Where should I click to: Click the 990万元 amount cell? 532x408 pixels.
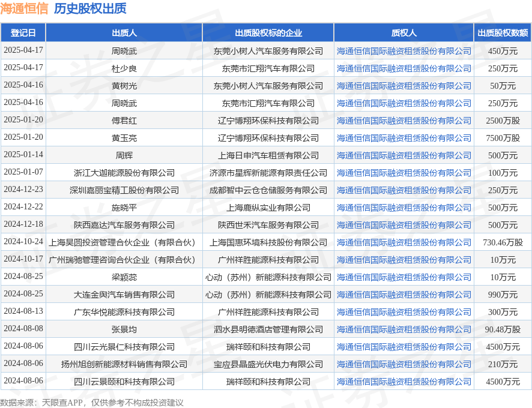pos(503,295)
